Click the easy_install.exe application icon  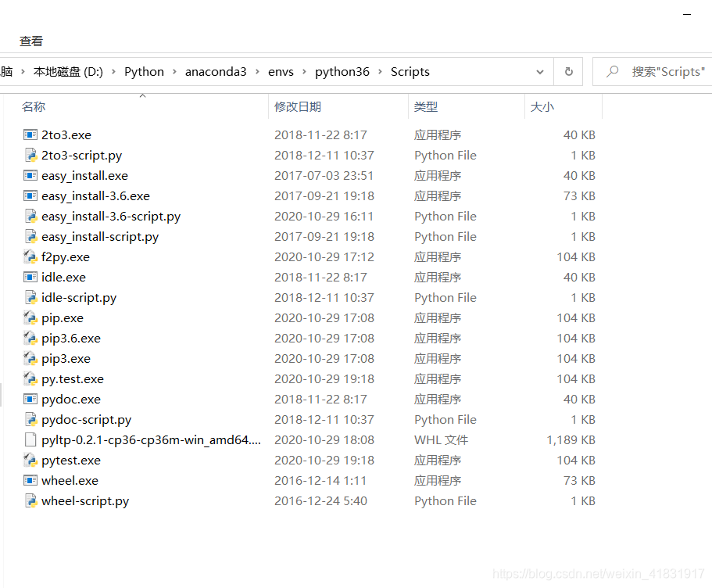tap(30, 175)
